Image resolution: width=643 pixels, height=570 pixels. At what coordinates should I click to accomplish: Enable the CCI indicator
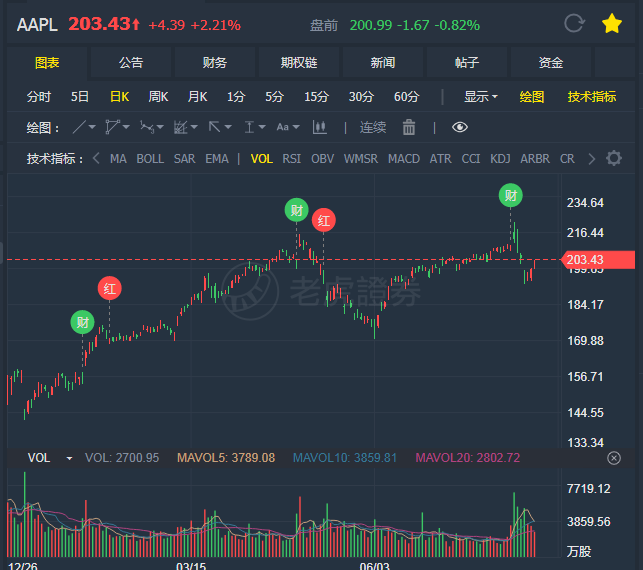[471, 159]
